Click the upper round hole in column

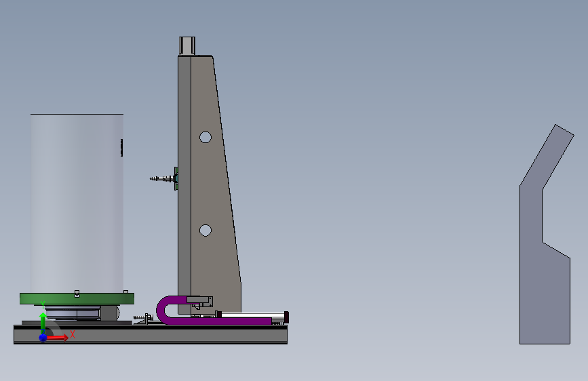tap(205, 137)
